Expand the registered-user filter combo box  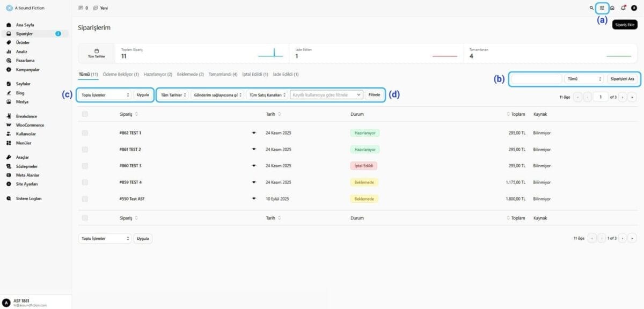click(326, 95)
